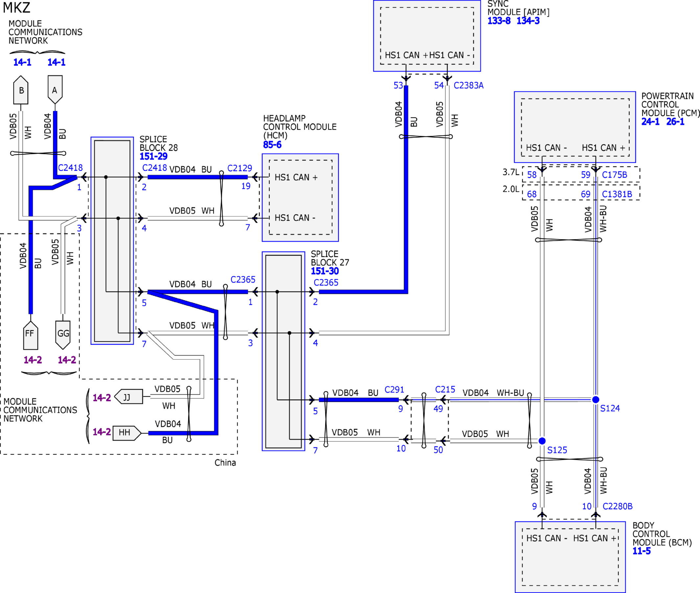This screenshot has height=593, width=700.
Task: Select the GG off-page connector symbol
Action: click(63, 335)
